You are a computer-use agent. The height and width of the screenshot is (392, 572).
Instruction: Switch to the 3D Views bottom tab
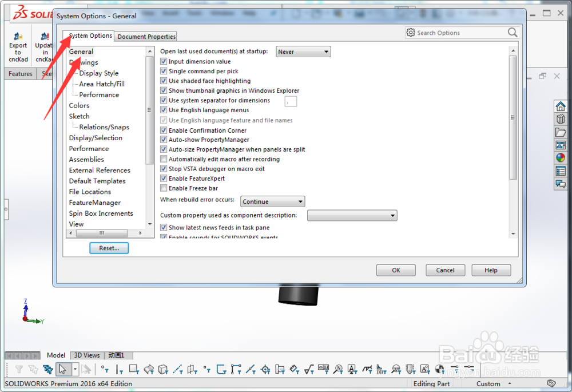(x=87, y=355)
